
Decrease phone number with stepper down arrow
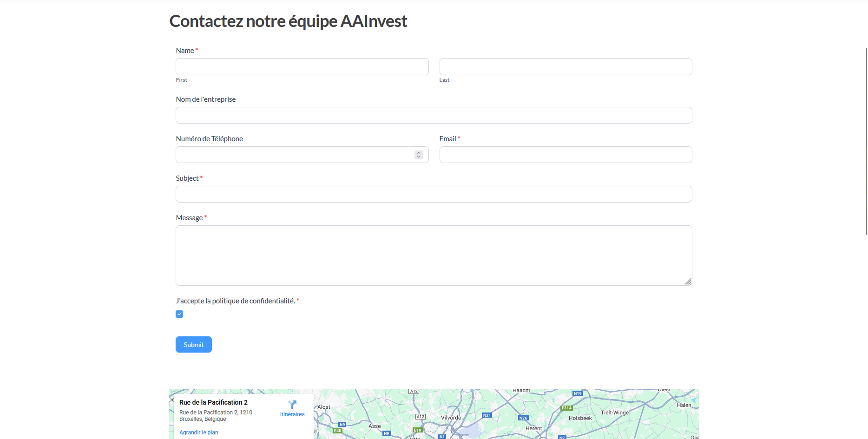point(419,157)
